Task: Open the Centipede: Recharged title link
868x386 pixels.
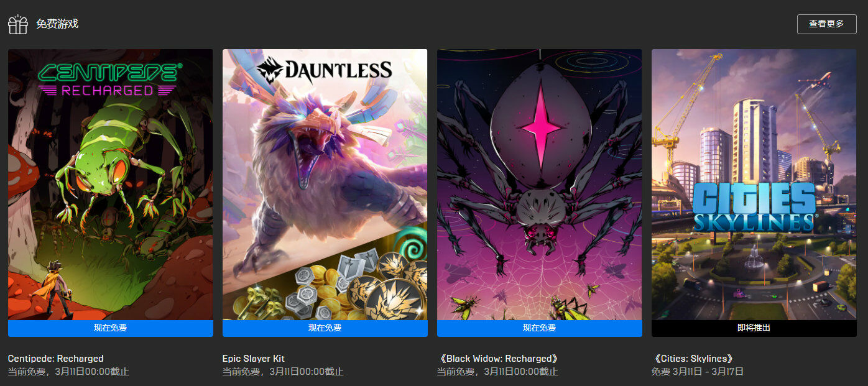Action: pyautogui.click(x=56, y=359)
